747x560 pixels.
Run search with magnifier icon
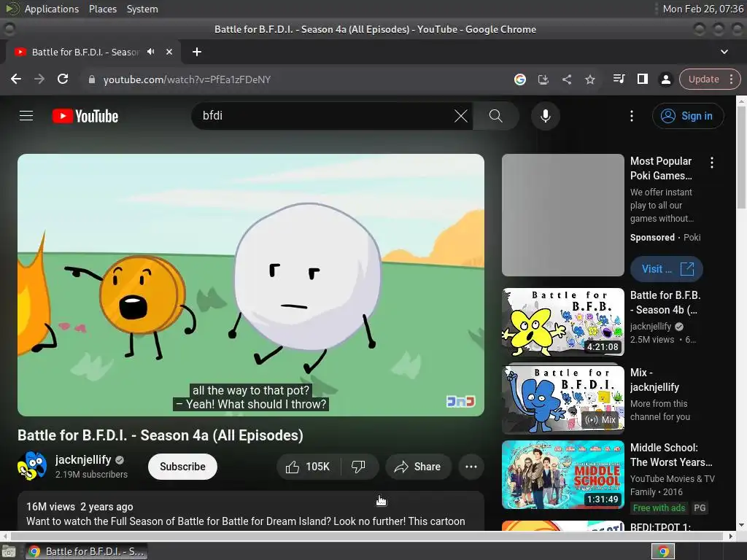pyautogui.click(x=495, y=116)
